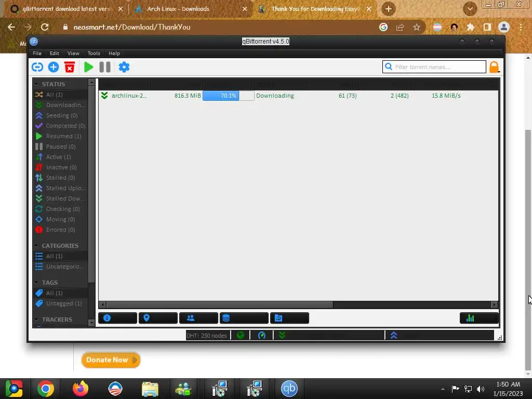The height and width of the screenshot is (399, 532).
Task: Toggle alternative speed limits gauge icon
Action: tap(262, 336)
